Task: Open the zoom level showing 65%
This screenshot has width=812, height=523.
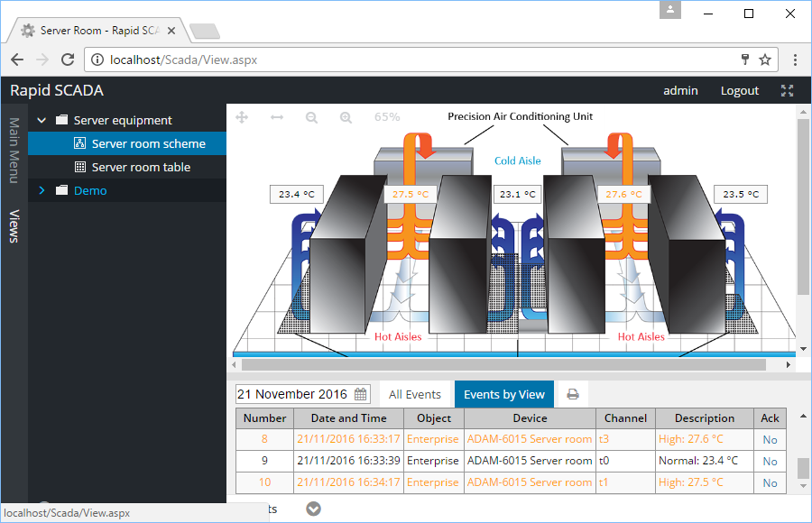Action: (386, 117)
